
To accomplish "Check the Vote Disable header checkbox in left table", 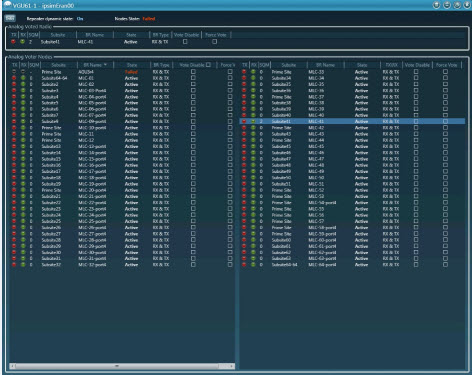I will click(208, 65).
